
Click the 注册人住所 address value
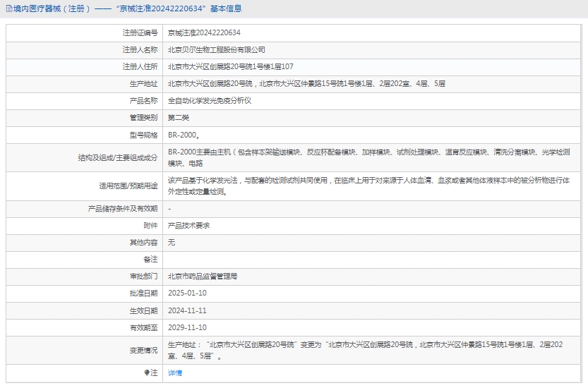coord(230,66)
